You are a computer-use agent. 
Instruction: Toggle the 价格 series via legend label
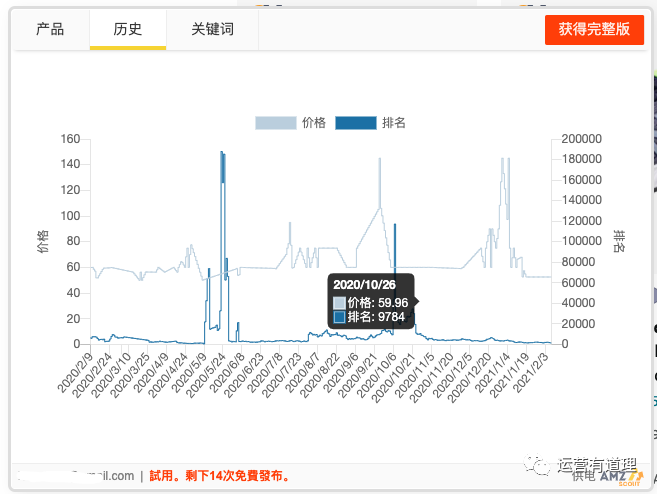click(x=314, y=123)
